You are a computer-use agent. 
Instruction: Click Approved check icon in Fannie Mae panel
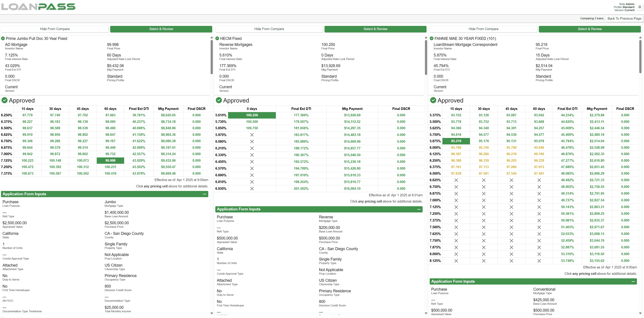[433, 100]
